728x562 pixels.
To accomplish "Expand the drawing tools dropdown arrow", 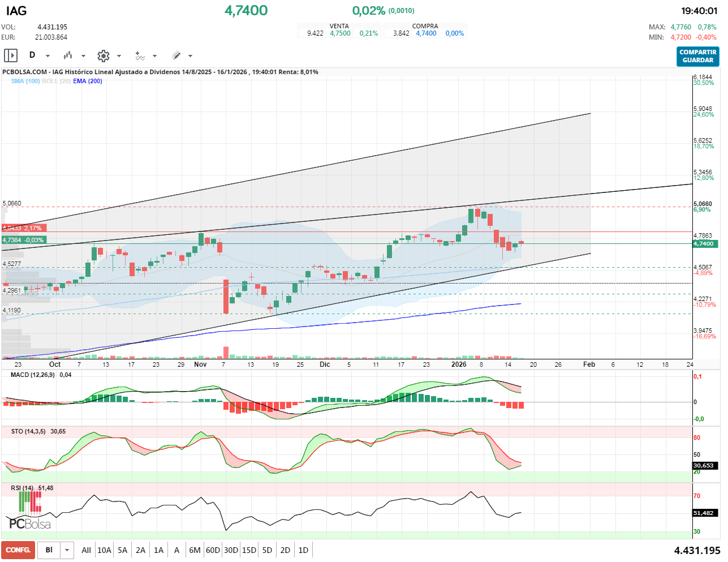I will tap(190, 56).
